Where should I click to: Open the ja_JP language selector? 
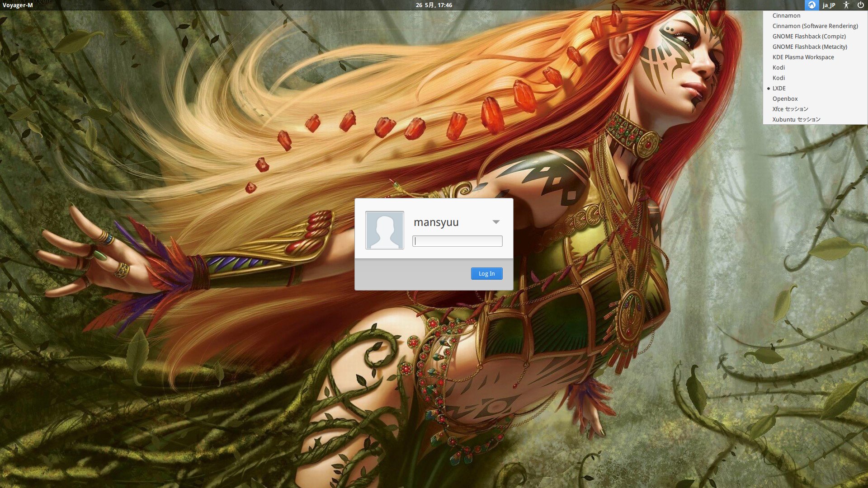(x=829, y=5)
